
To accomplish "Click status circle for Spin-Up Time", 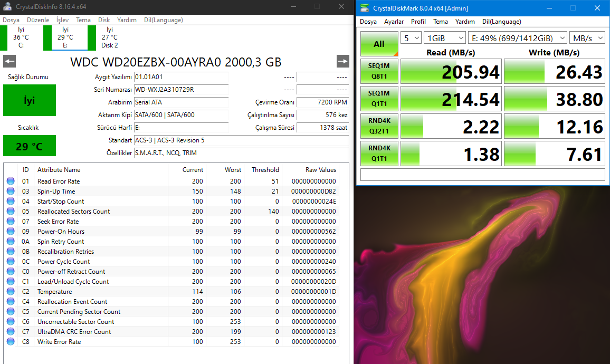I will tap(11, 191).
